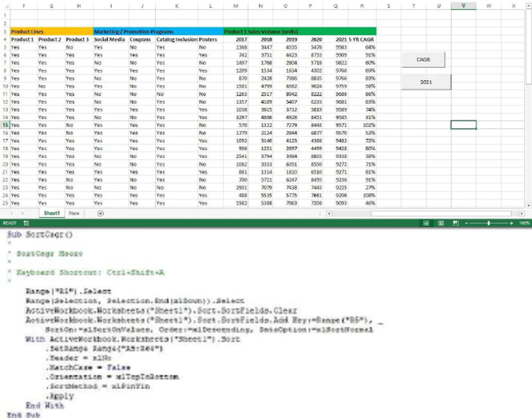Select row 15 header
Image resolution: width=532 pixels, height=418 pixels.
(5, 125)
